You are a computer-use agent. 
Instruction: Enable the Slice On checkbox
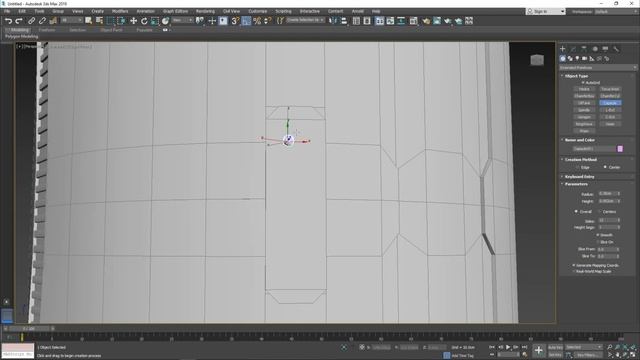598,242
